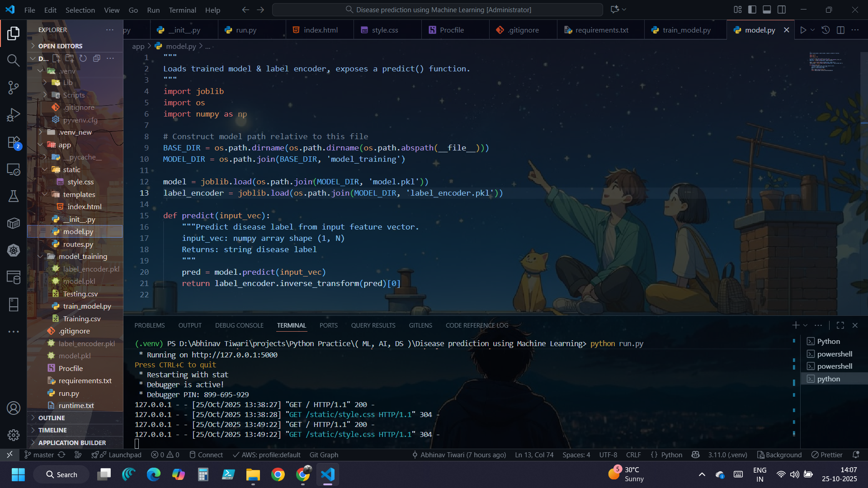Open the Run and Debug view

(13, 115)
